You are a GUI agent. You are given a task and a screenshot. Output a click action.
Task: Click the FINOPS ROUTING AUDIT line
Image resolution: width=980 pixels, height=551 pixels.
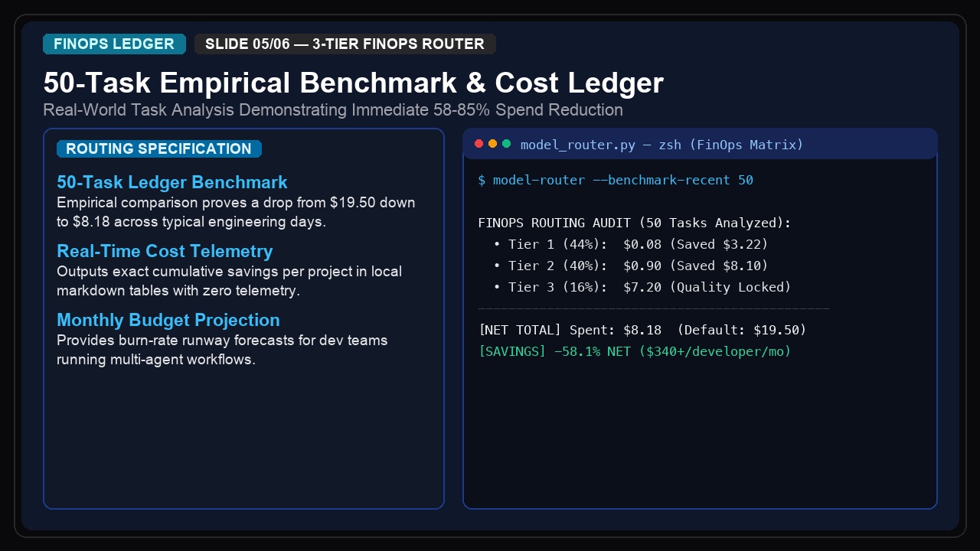tap(635, 223)
